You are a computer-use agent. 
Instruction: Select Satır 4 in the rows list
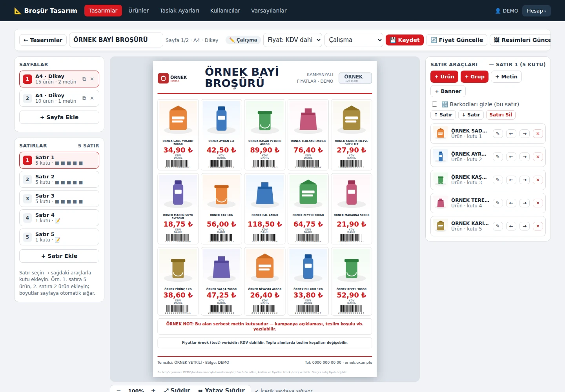[59, 218]
